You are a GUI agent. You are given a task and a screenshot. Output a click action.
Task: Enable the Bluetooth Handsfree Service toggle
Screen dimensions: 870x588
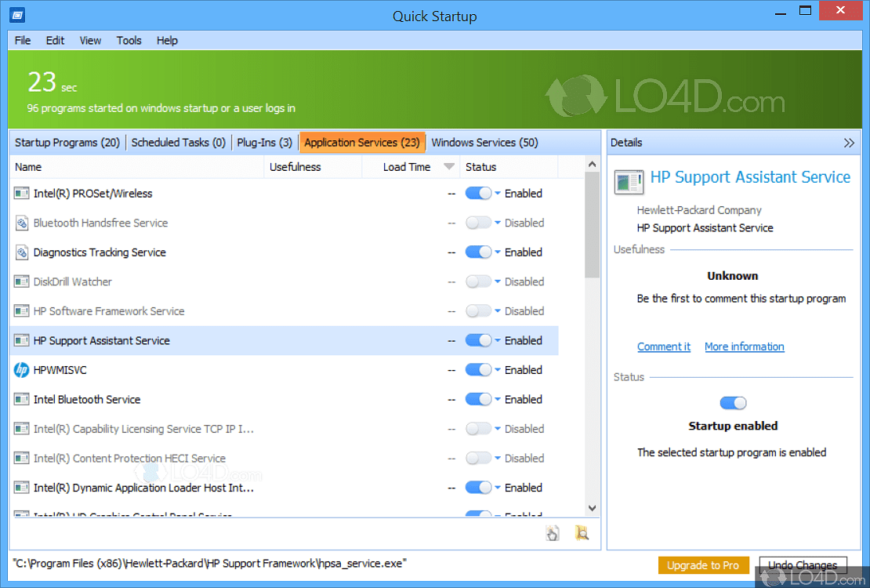coord(478,223)
